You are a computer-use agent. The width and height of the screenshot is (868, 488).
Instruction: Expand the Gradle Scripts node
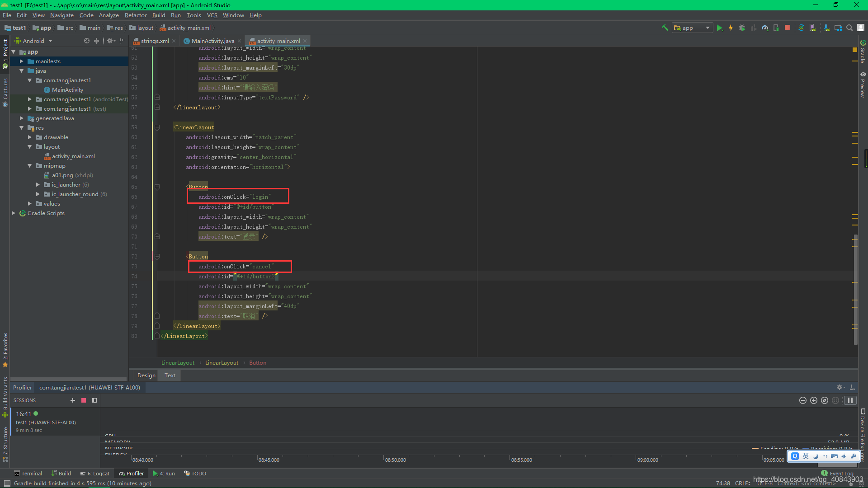pyautogui.click(x=14, y=213)
